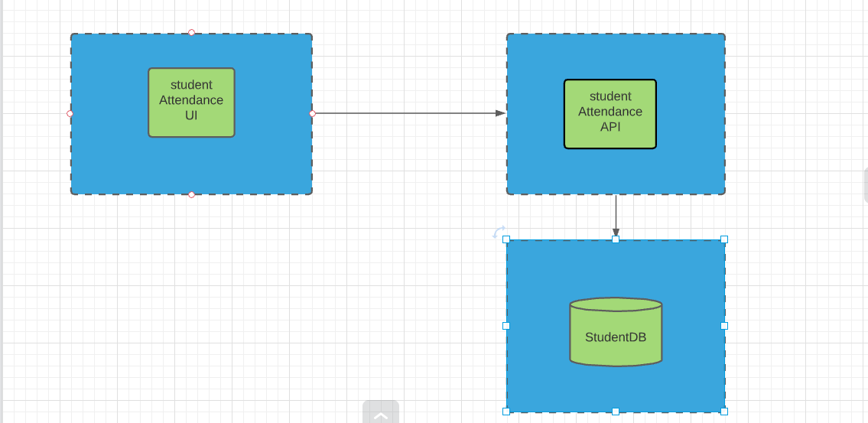
Task: Click top-center resize handle of StudentDB container
Action: point(616,239)
